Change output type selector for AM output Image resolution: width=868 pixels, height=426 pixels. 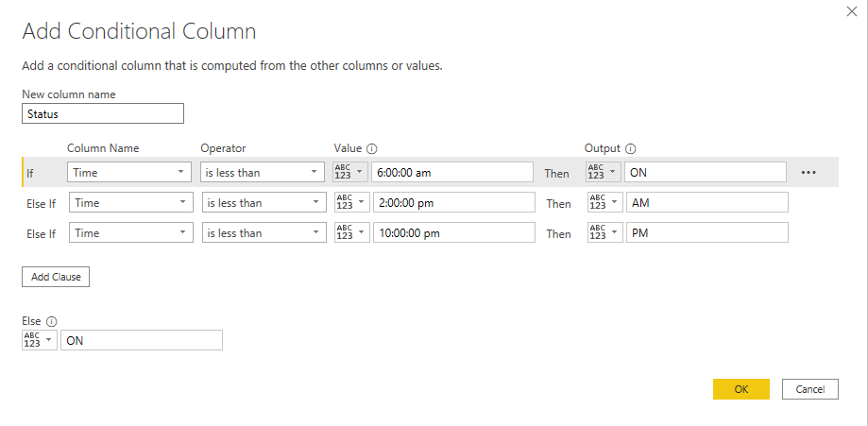coord(605,203)
